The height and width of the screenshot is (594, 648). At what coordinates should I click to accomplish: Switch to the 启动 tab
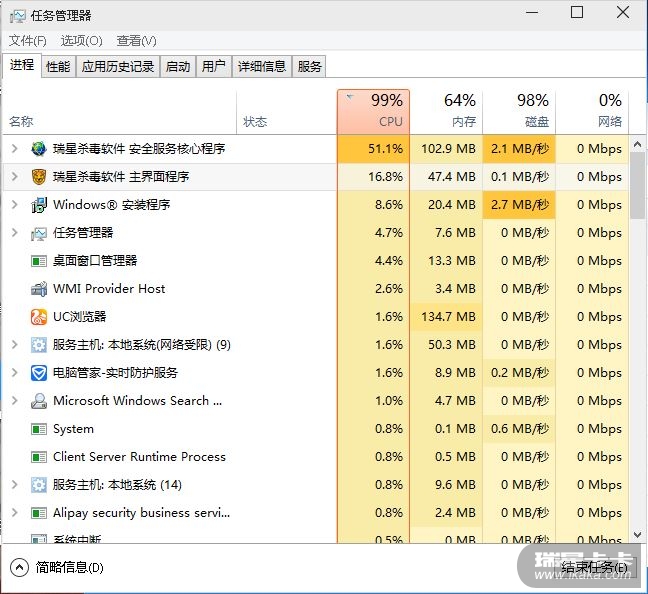click(178, 66)
